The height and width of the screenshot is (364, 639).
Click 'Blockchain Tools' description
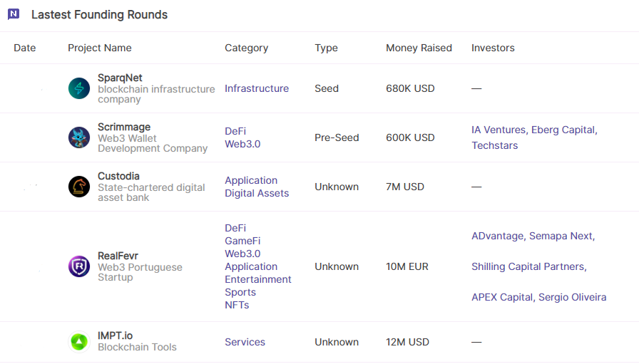(x=137, y=347)
